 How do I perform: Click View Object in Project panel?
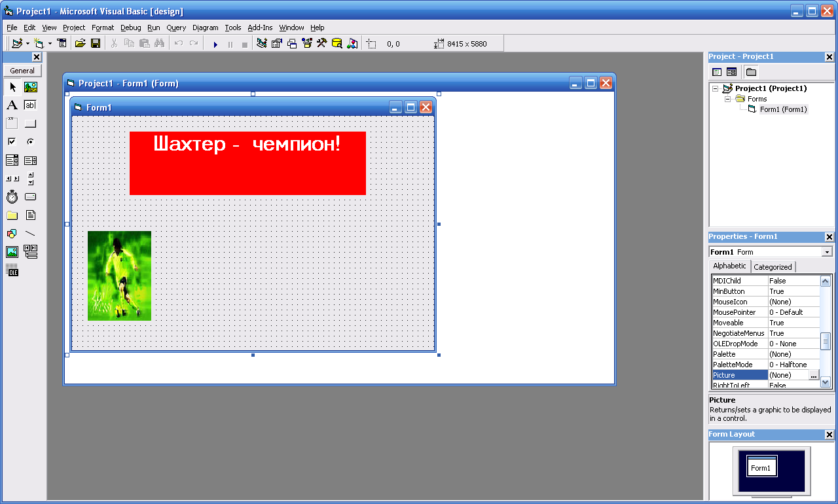(x=731, y=72)
